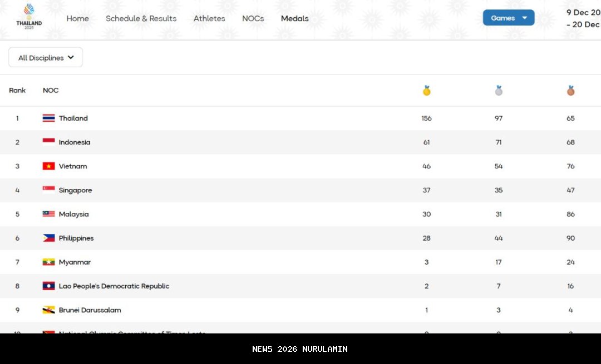
Task: Go to the Home menu item
Action: [x=77, y=18]
